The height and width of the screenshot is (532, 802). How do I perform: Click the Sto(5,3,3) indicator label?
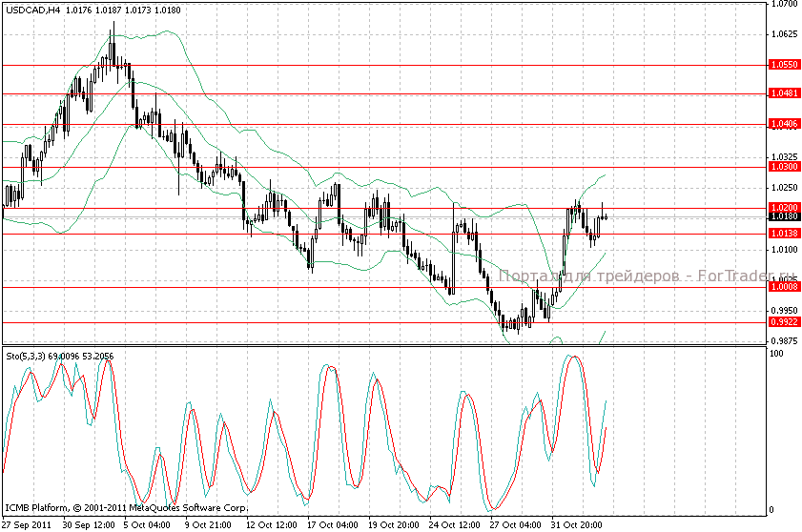click(x=27, y=356)
